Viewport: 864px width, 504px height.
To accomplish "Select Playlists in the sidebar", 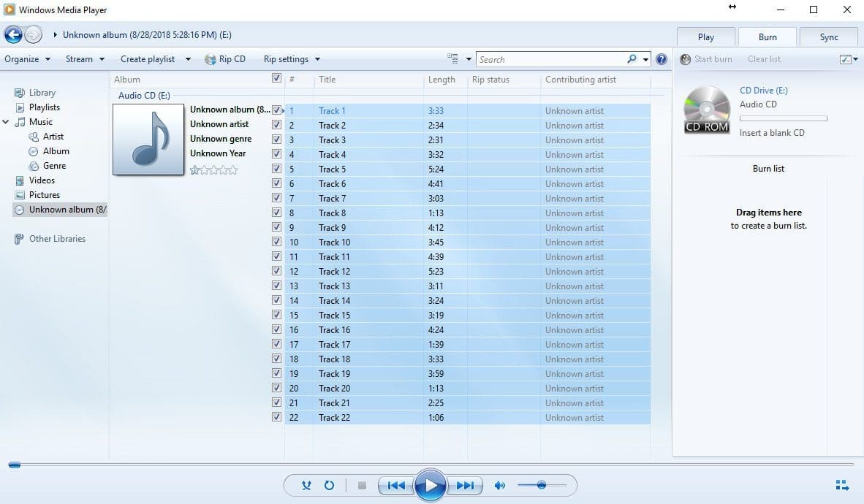I will click(x=49, y=107).
